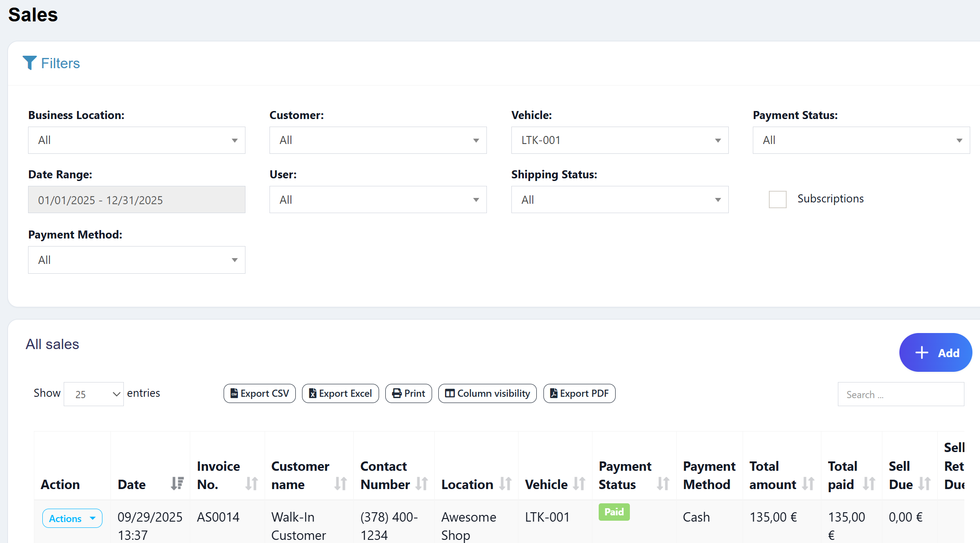Open the Business Location dropdown
This screenshot has height=543, width=980.
136,140
